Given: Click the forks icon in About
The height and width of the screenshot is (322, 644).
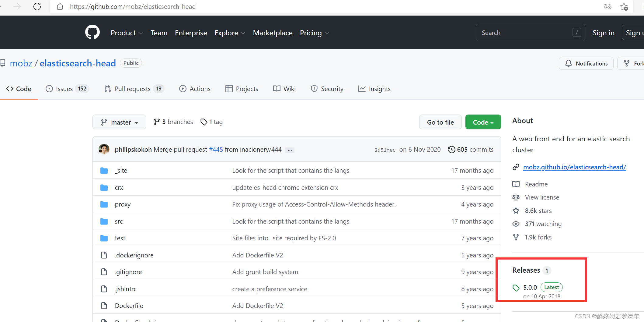Looking at the screenshot, I should click(516, 237).
